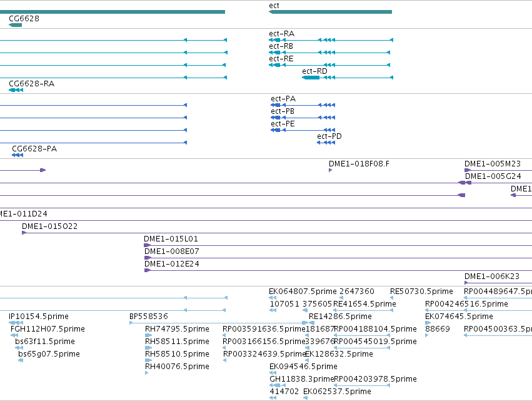Select the RP003324639.5prime EST label

point(264,354)
